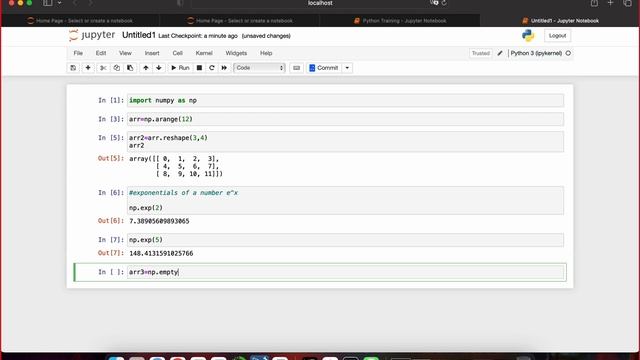Toggle the browser sidebar icon
The image size is (640, 360).
[48, 3]
